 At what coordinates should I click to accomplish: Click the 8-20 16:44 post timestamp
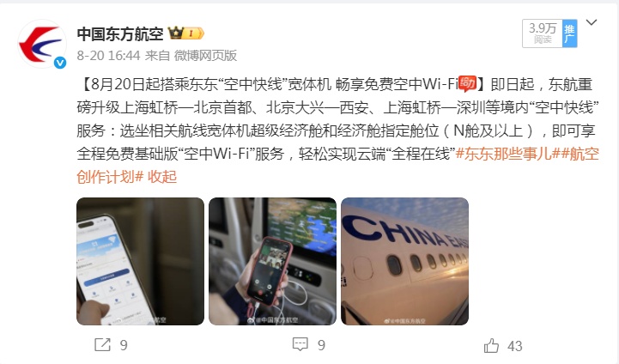[108, 56]
